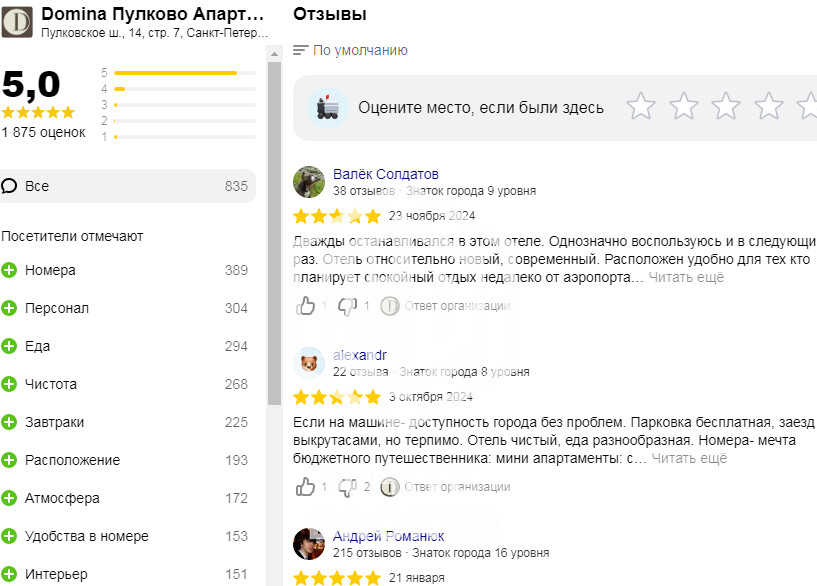This screenshot has height=586, width=817.
Task: Click the left panel vertical scrollbar
Action: click(x=274, y=230)
